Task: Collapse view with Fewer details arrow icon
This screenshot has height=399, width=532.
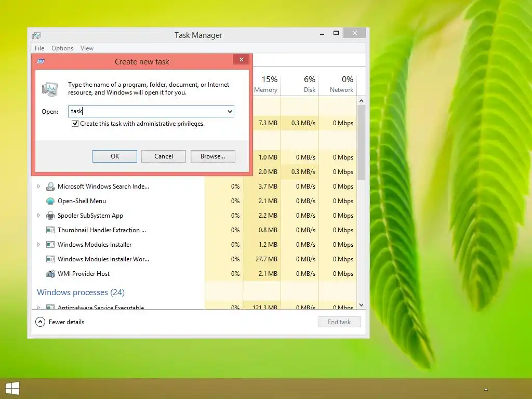Action: click(x=40, y=322)
